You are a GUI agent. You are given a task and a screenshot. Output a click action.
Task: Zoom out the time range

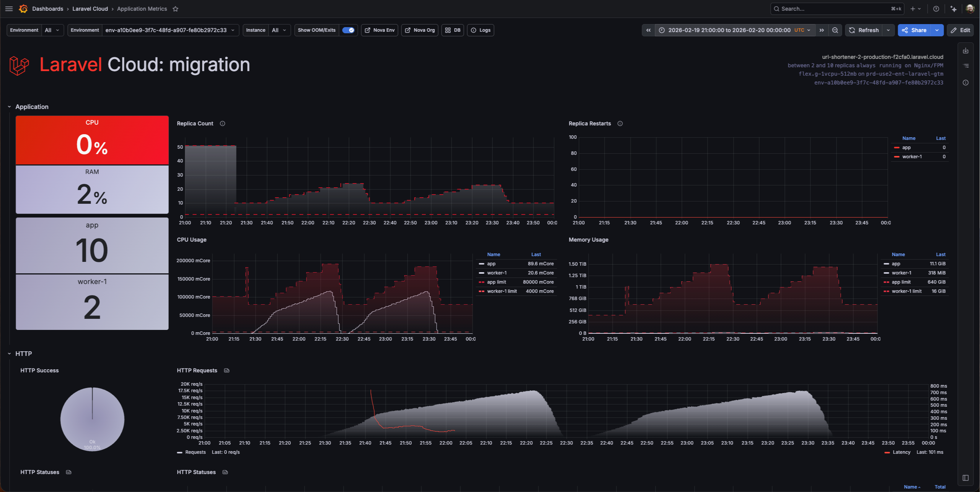[835, 30]
